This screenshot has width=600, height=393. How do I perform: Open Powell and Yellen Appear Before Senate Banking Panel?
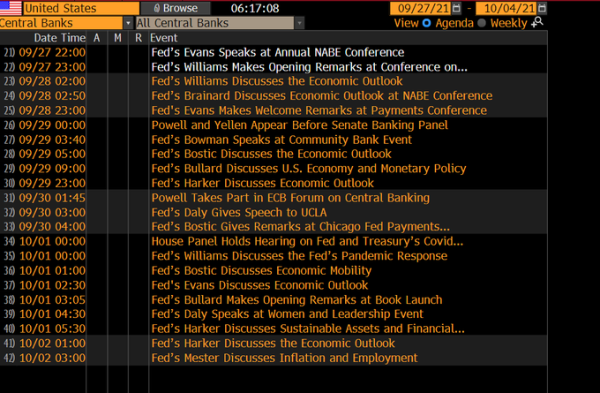coord(300,125)
